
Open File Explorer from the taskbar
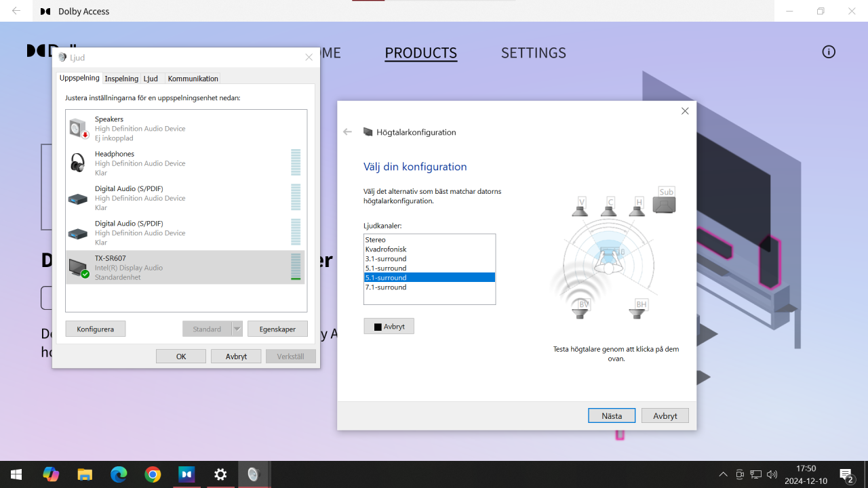[85, 474]
